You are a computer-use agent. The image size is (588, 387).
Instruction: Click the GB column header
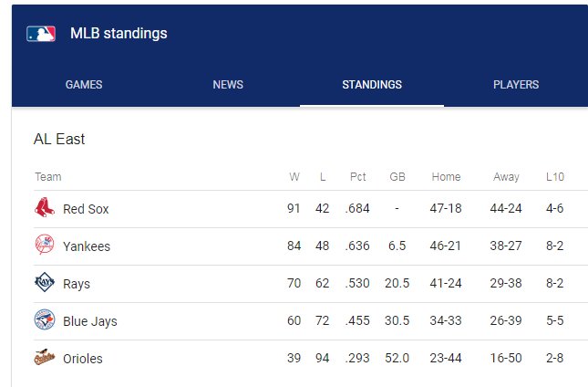[397, 177]
